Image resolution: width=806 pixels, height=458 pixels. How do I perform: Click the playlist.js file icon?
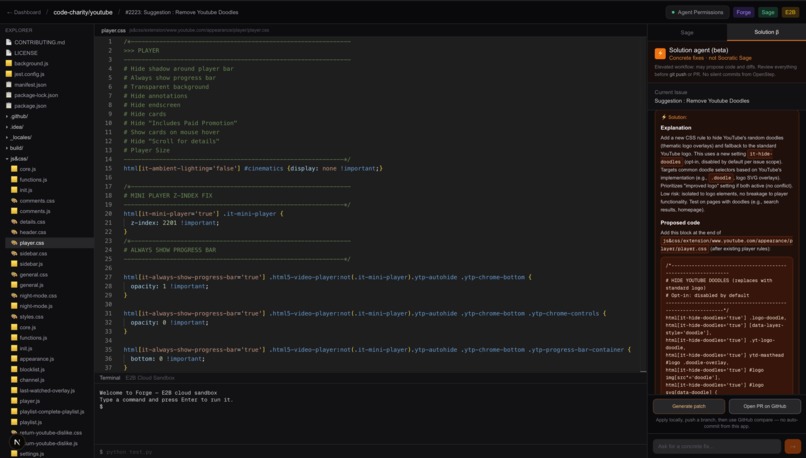click(x=14, y=422)
